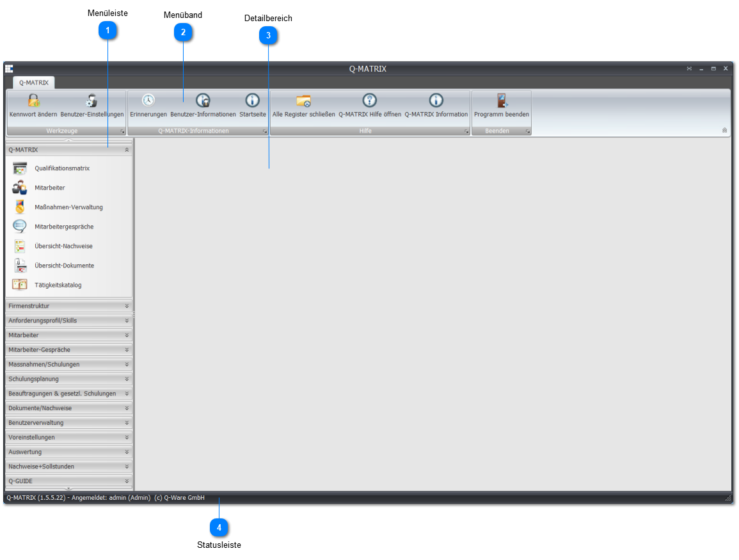Click the Erinnerungen clock icon

pyautogui.click(x=148, y=100)
